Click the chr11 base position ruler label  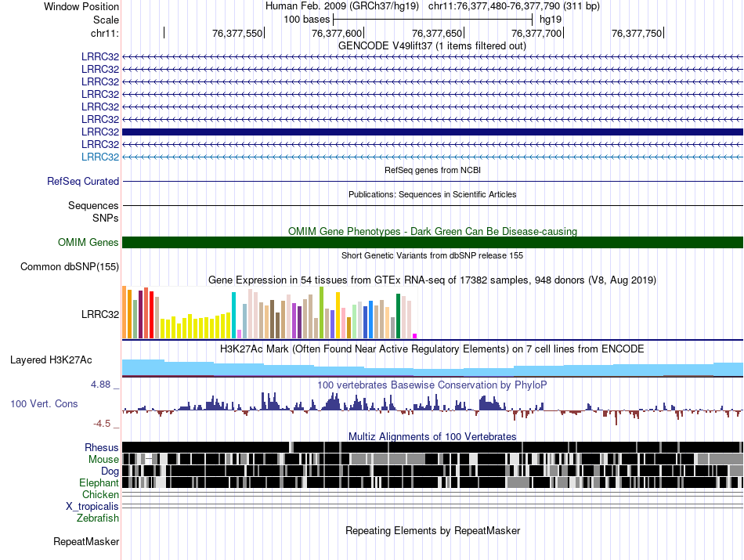[104, 33]
